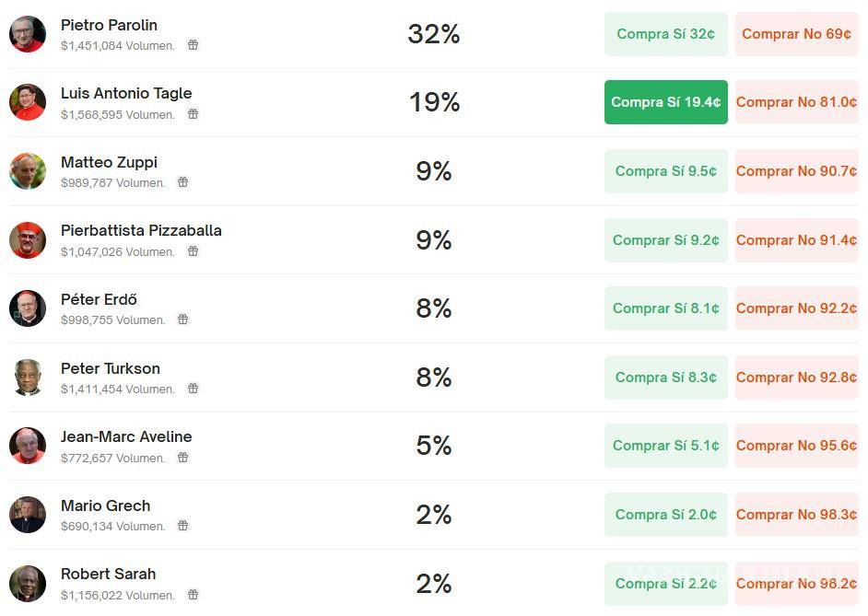Open Pietro Parolin's candidate page
This screenshot has height=616, width=868.
pos(109,25)
